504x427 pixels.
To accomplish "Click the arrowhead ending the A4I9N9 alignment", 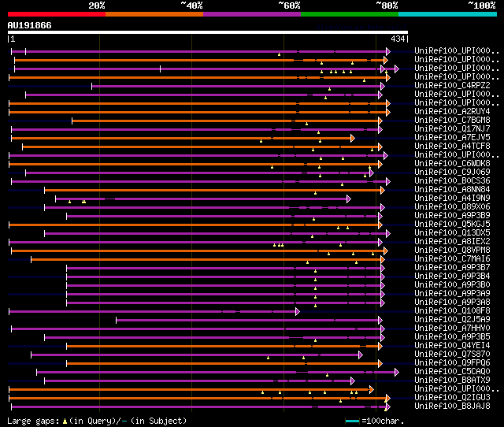I will 349,199.
